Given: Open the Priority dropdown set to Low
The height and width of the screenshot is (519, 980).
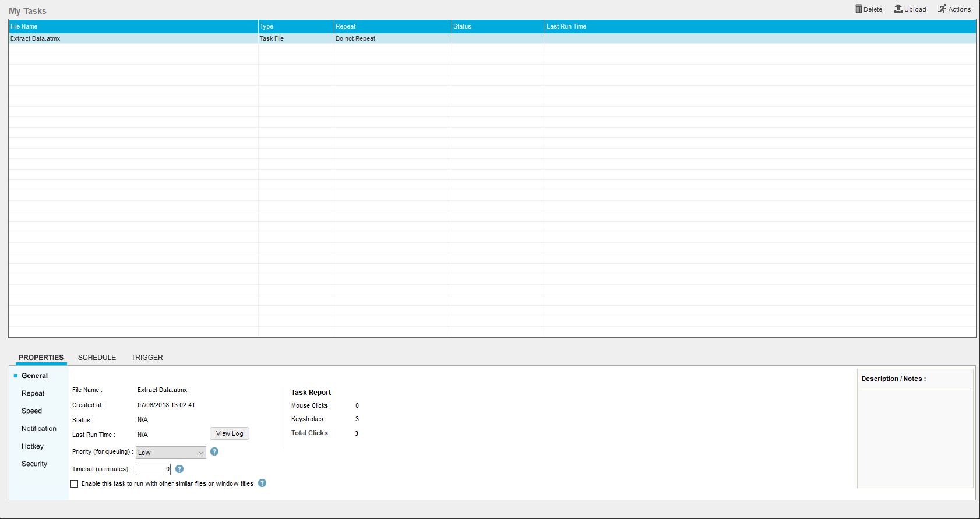Looking at the screenshot, I should point(171,453).
